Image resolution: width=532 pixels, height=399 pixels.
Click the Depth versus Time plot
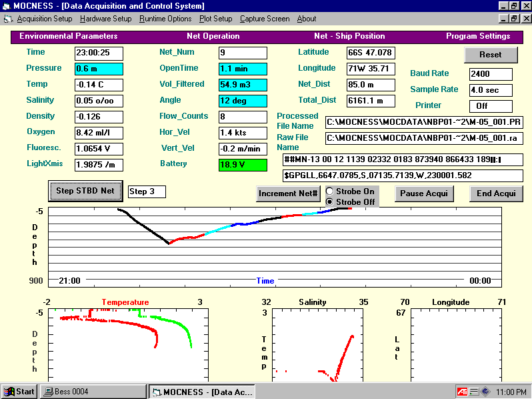pyautogui.click(x=275, y=248)
